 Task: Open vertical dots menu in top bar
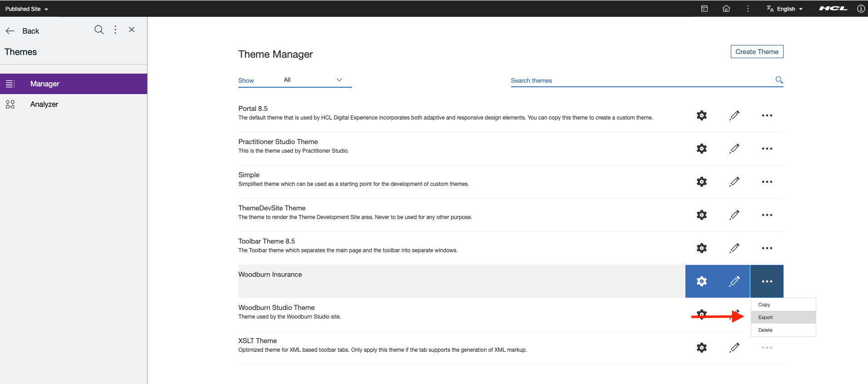click(748, 9)
